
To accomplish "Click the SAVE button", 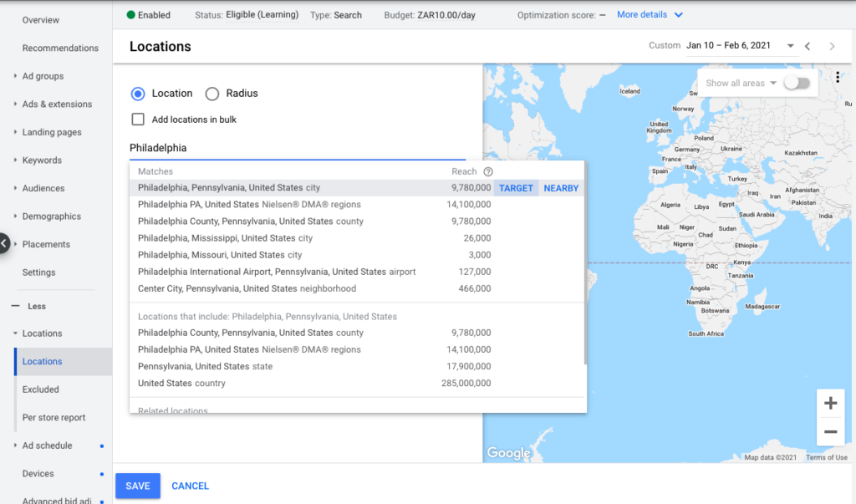I will tap(138, 486).
